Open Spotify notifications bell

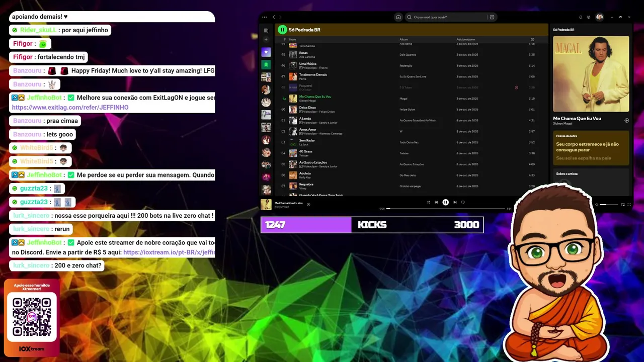(581, 17)
